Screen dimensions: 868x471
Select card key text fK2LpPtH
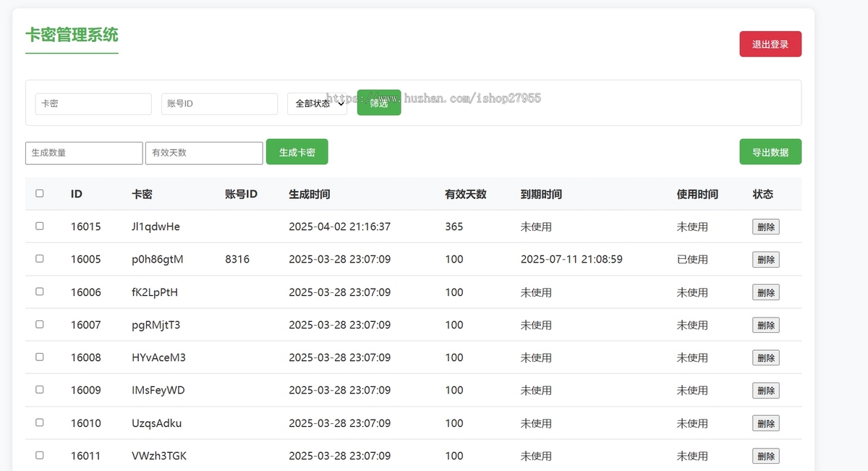click(155, 292)
